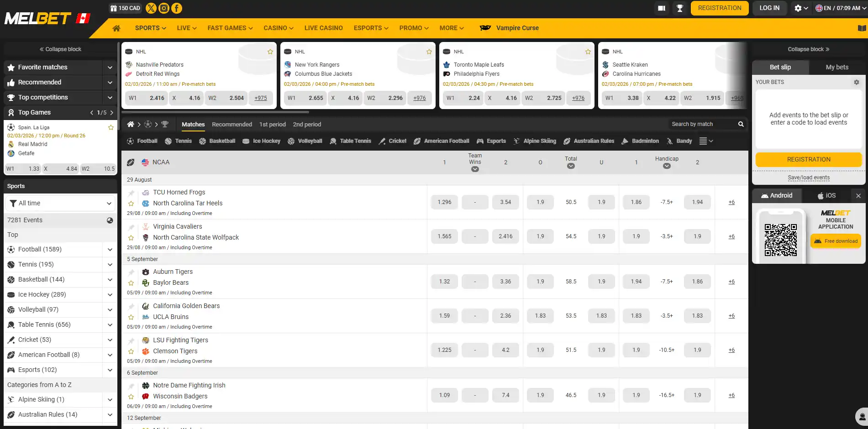This screenshot has width=868, height=429.
Task: Select Tennis in sports filter bar
Action: 178,141
